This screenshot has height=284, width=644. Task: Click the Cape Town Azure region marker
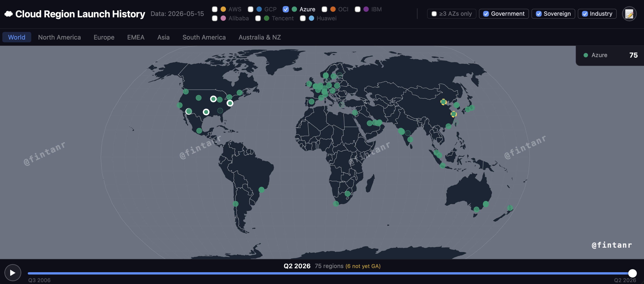[x=336, y=204]
